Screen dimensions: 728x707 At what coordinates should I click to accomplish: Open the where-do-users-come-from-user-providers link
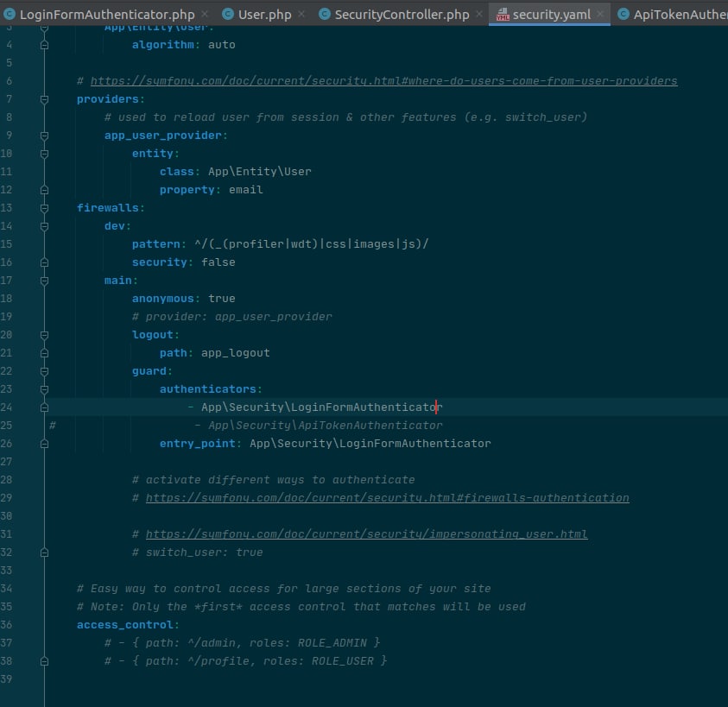(x=383, y=81)
